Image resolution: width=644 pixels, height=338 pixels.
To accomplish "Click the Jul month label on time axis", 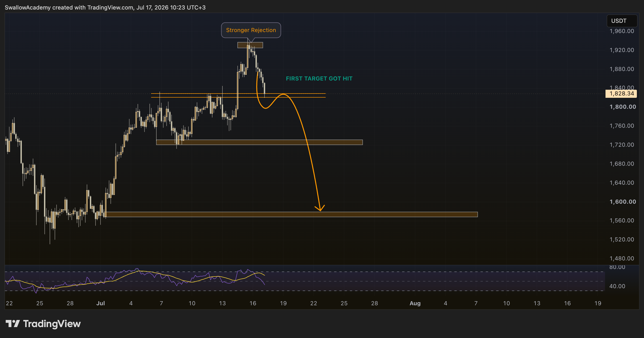I will (x=101, y=303).
